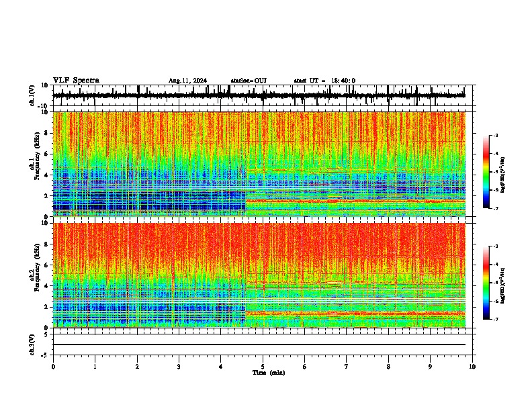532x411 pixels.
Task: Click time axis tick label 7
Action: [x=347, y=367]
